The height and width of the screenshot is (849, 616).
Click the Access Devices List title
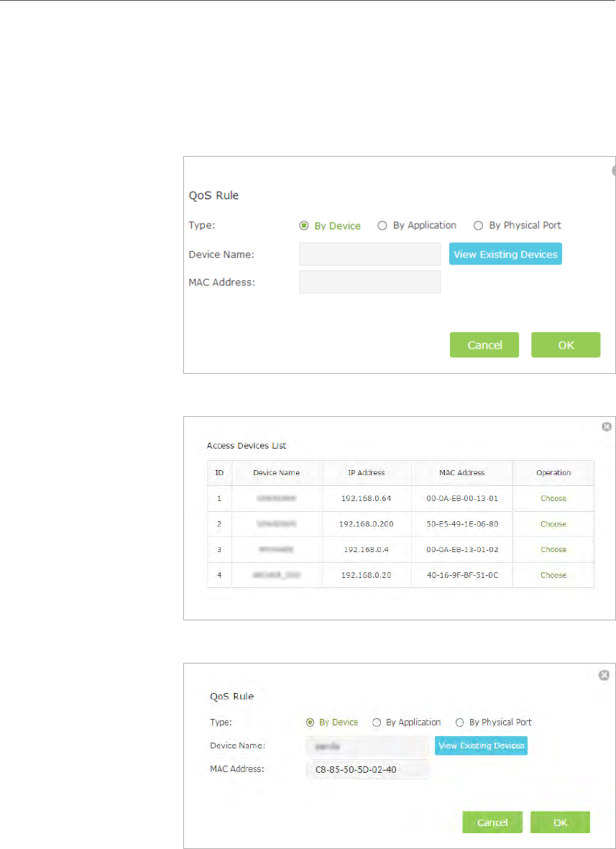pos(247,446)
